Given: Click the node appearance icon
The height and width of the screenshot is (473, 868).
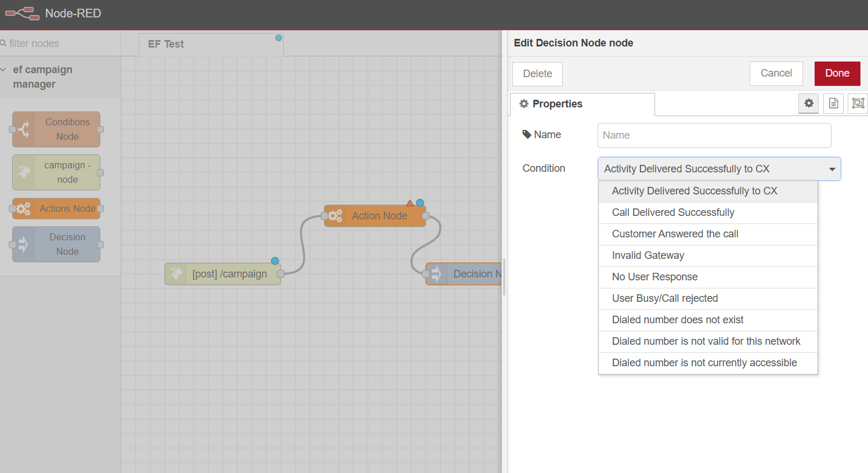Looking at the screenshot, I should [858, 103].
